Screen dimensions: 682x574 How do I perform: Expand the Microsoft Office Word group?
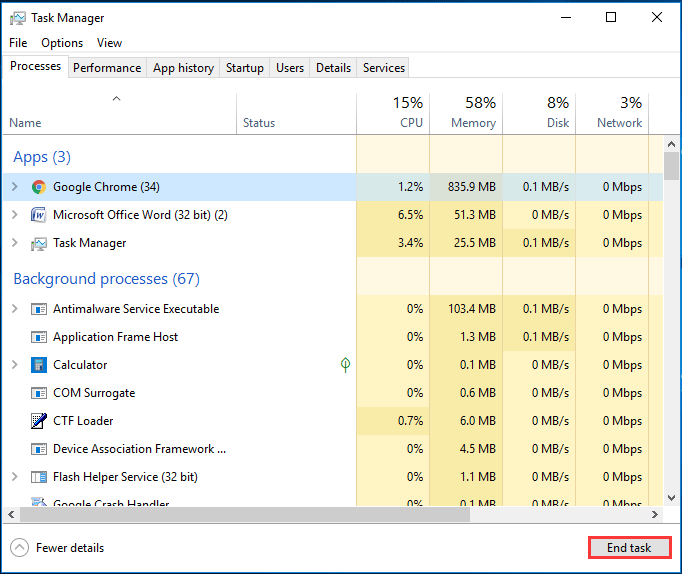click(14, 215)
